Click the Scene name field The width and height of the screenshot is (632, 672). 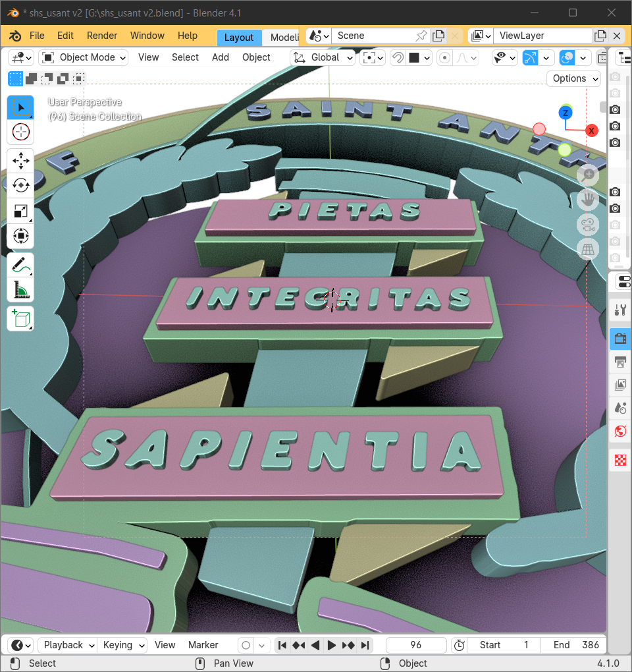tap(373, 36)
